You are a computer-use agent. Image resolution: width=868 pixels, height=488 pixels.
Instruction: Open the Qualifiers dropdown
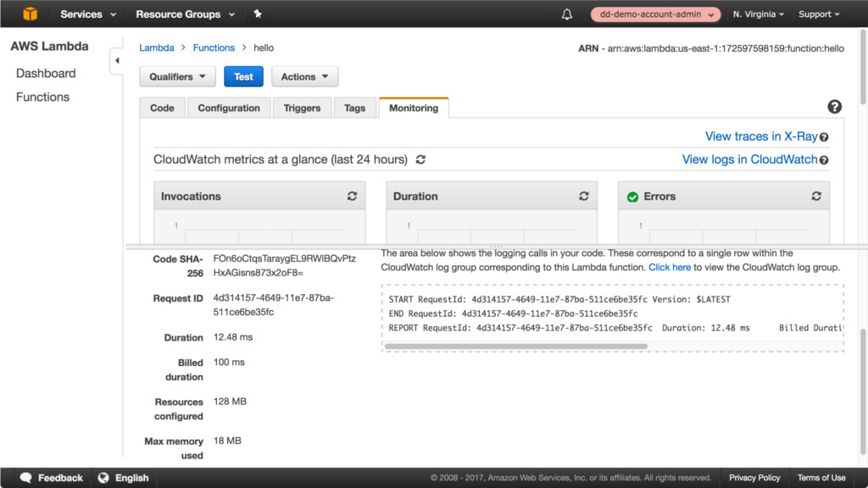coord(177,77)
